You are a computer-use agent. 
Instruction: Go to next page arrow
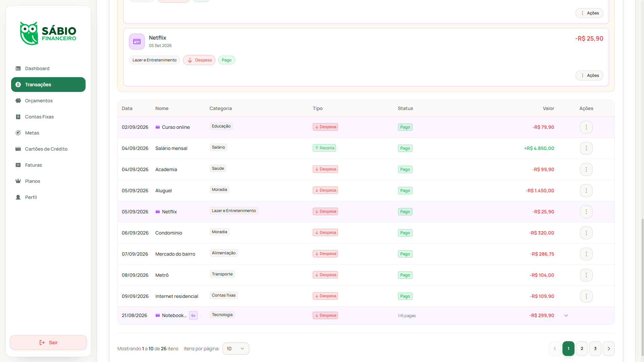coord(608,349)
